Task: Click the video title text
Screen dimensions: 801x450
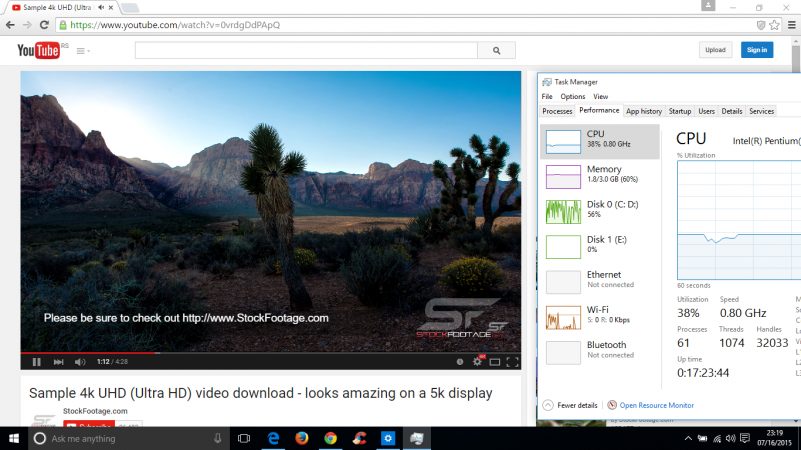Action: pos(261,393)
